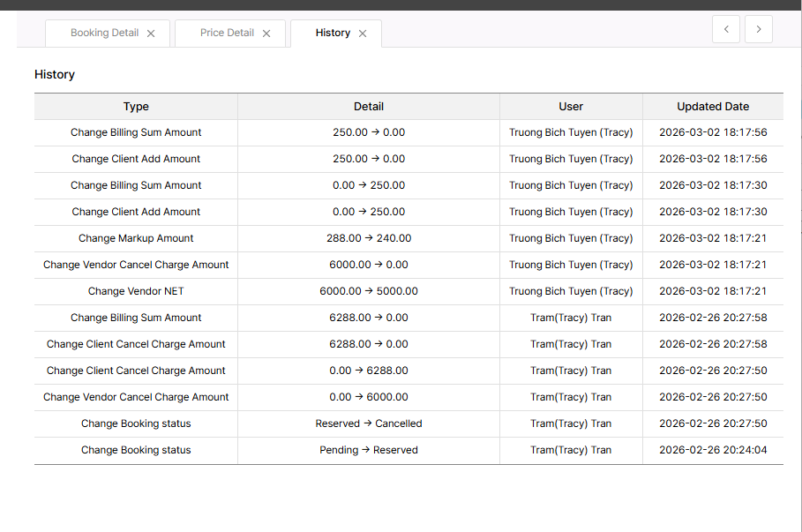Click the History section heading

click(x=55, y=75)
